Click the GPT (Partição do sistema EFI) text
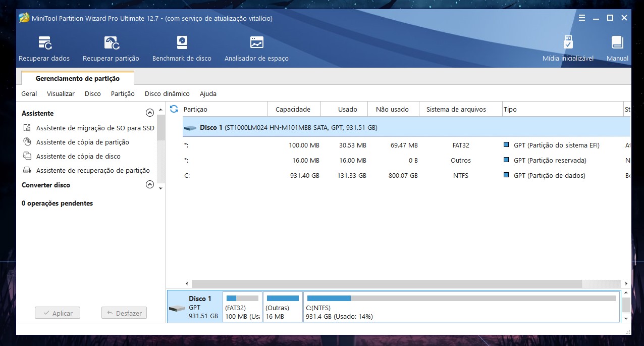 pyautogui.click(x=557, y=145)
